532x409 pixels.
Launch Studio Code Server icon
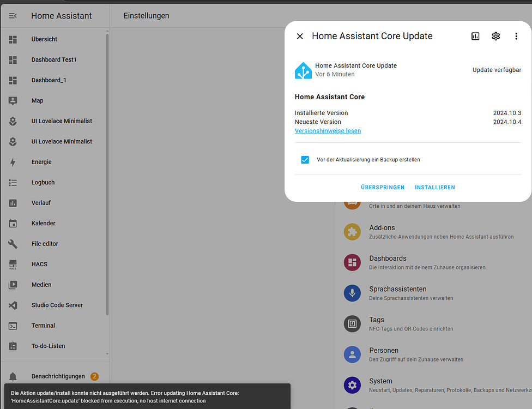pyautogui.click(x=13, y=305)
